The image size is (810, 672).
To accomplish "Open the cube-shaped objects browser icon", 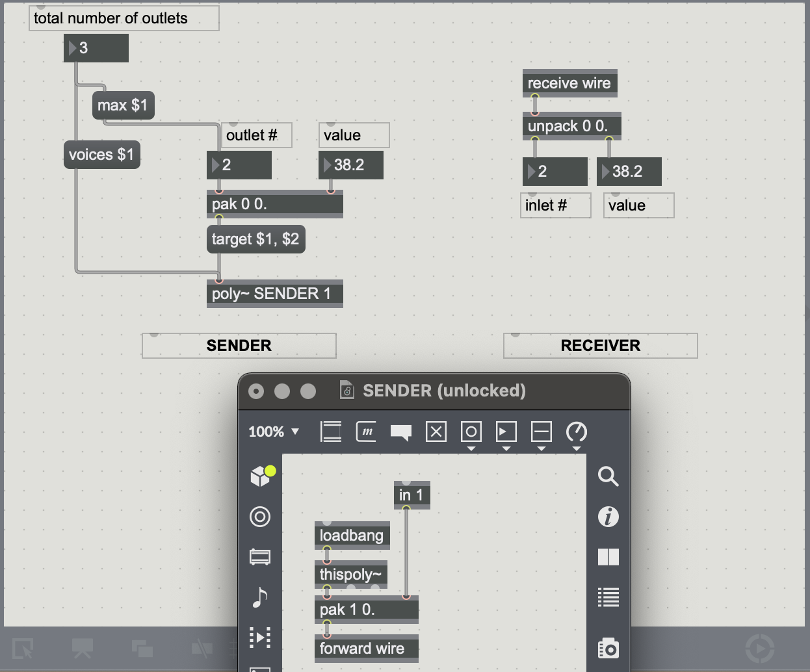I will pos(261,476).
